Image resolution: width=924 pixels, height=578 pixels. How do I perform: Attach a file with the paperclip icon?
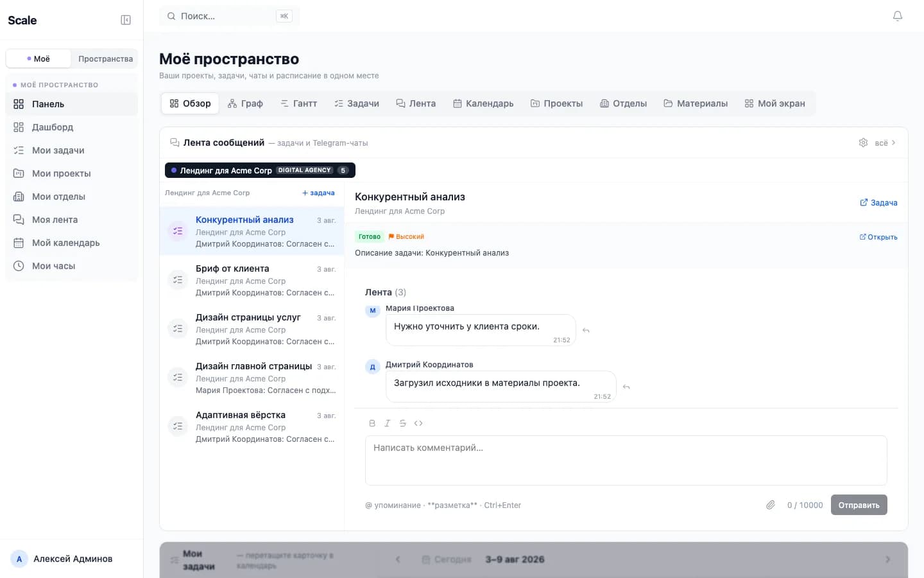771,505
